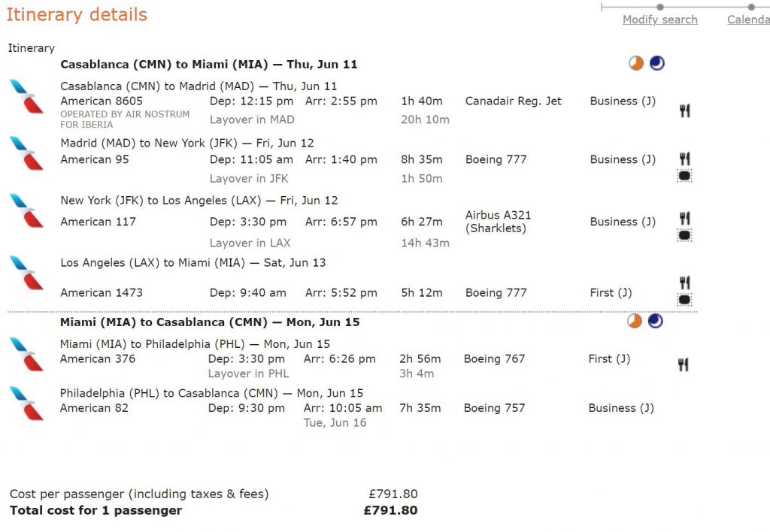Viewport: 770px width, 532px height.
Task: Click blue overnight moon icon for outbound trip
Action: coord(657,63)
